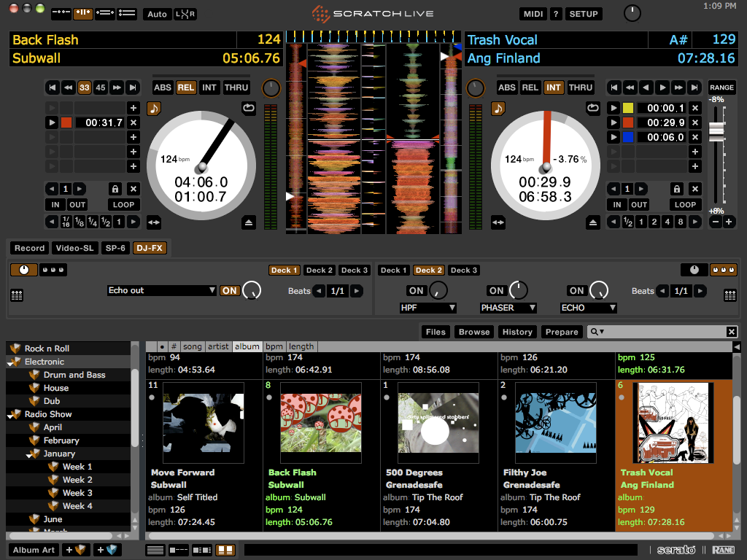Click right deck yellow cue color swatch

click(x=628, y=108)
